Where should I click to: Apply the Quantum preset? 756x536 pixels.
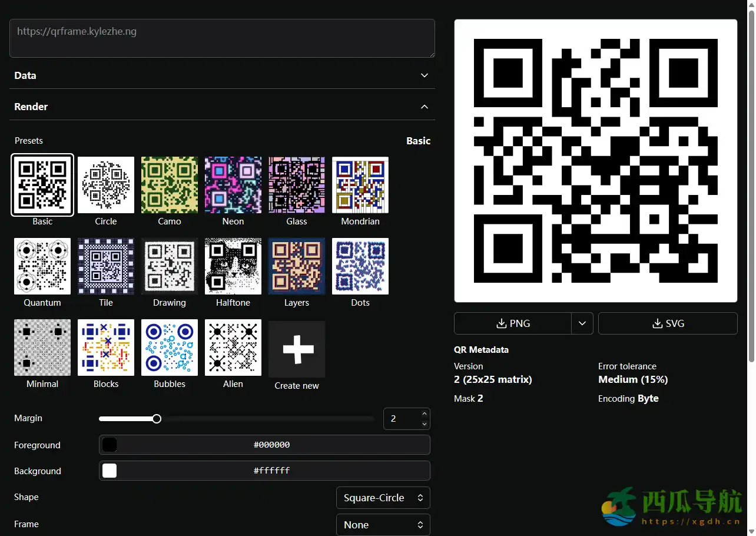pos(42,266)
